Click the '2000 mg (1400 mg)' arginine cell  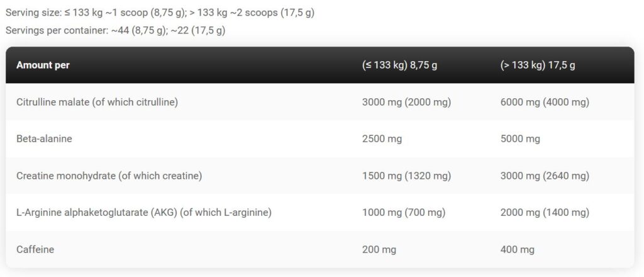(x=545, y=213)
